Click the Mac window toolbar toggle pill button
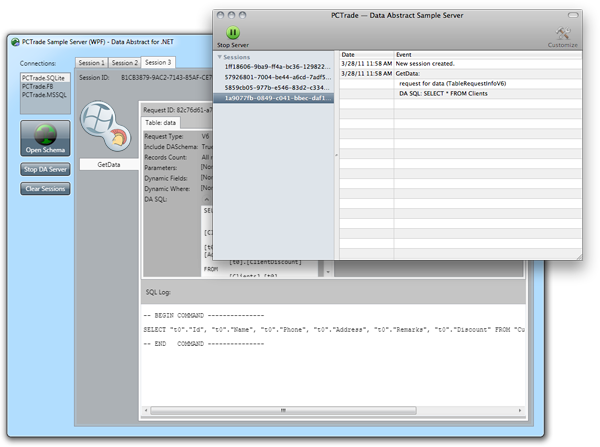The height and width of the screenshot is (447, 600). (573, 15)
